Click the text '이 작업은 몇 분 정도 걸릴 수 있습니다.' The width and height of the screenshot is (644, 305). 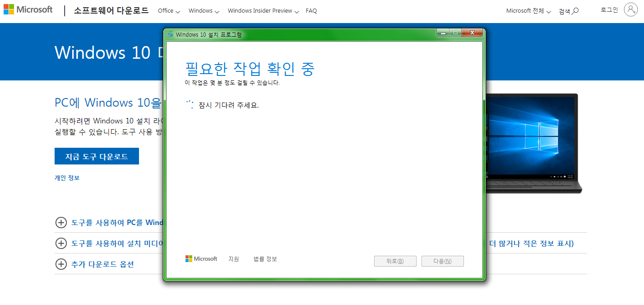point(232,83)
